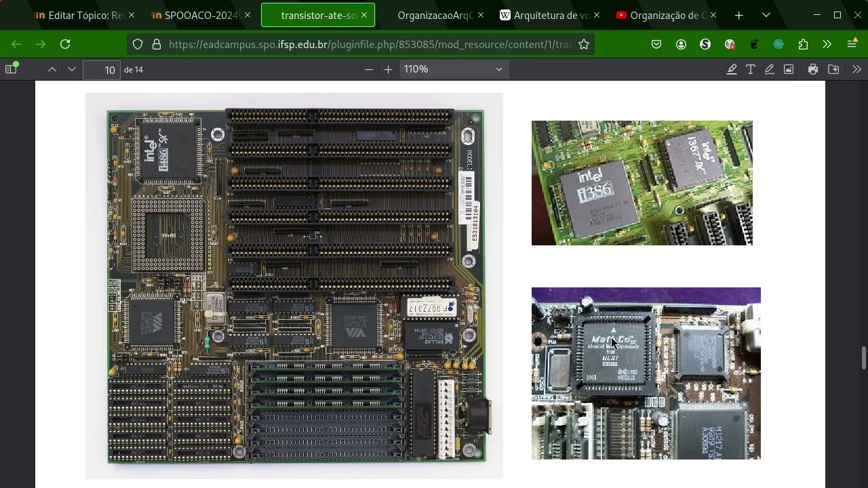Screen dimensions: 868x488
Task: Open Firefox account icon
Action: pos(681,44)
